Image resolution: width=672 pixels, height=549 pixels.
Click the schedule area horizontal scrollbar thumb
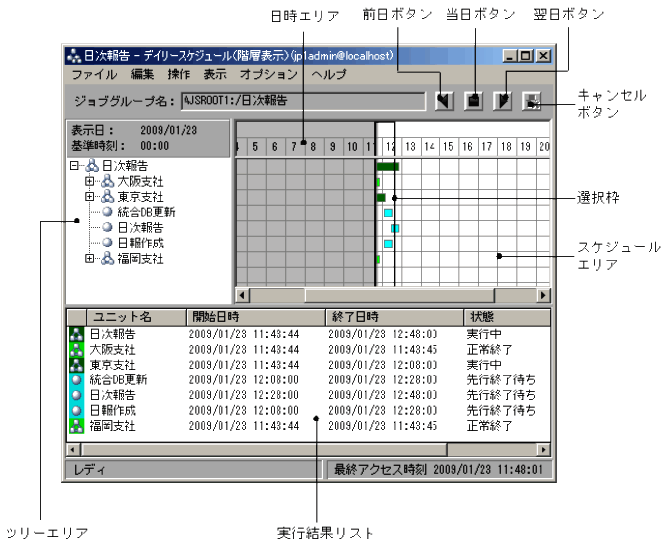point(399,295)
